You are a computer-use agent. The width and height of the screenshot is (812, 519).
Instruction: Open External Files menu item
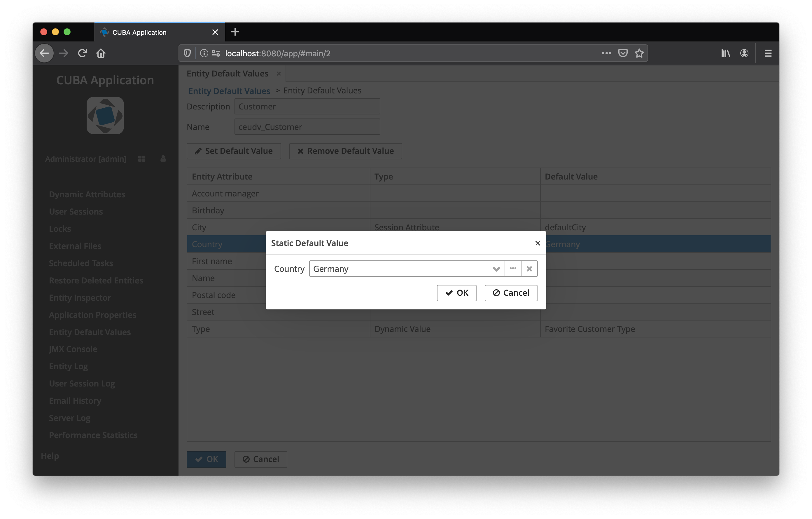coord(75,246)
